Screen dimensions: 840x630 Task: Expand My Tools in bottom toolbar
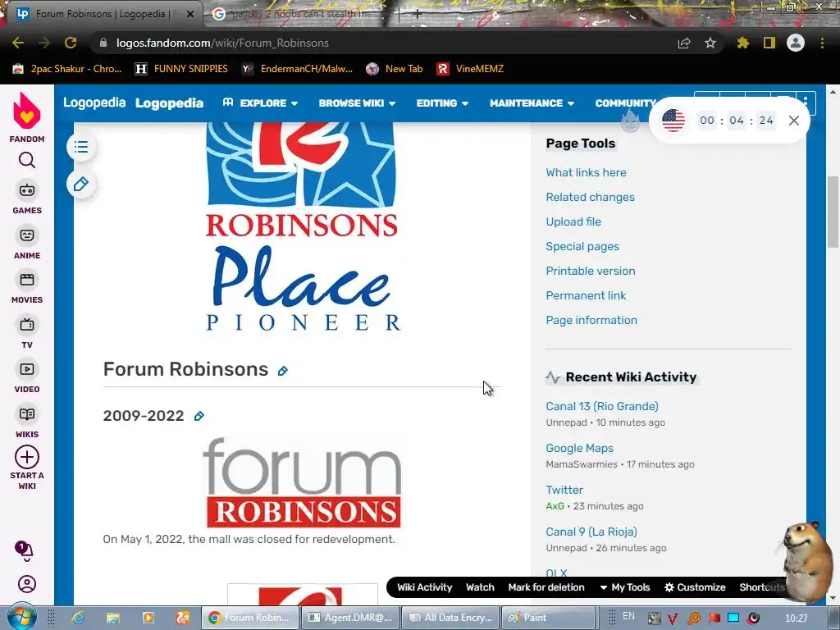pos(624,587)
